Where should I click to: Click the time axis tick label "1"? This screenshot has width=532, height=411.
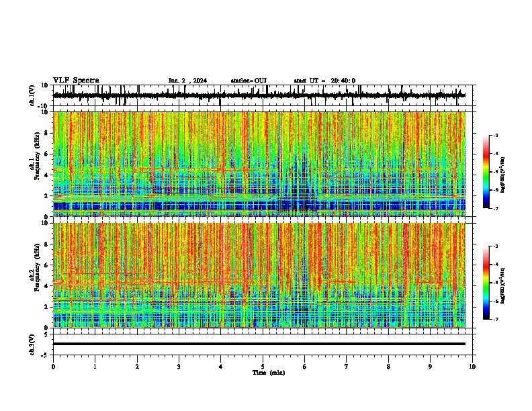click(95, 367)
